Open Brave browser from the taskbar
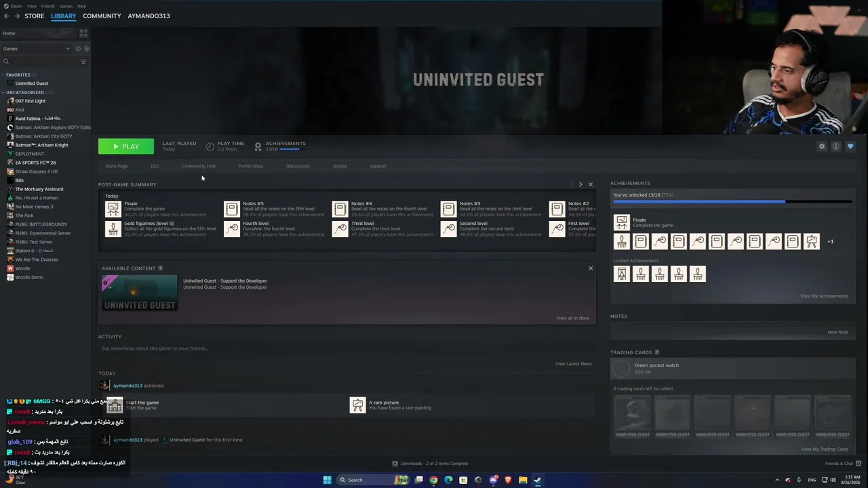This screenshot has height=488, width=868. tap(508, 480)
